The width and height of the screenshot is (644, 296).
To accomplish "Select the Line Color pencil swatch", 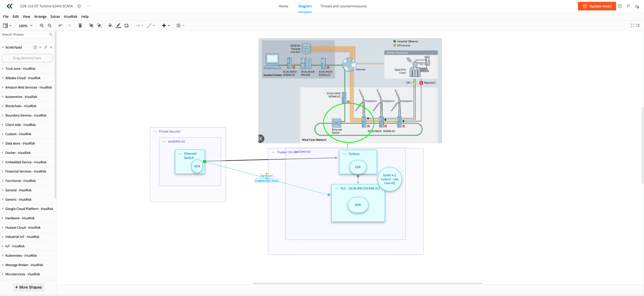I will click(x=118, y=26).
